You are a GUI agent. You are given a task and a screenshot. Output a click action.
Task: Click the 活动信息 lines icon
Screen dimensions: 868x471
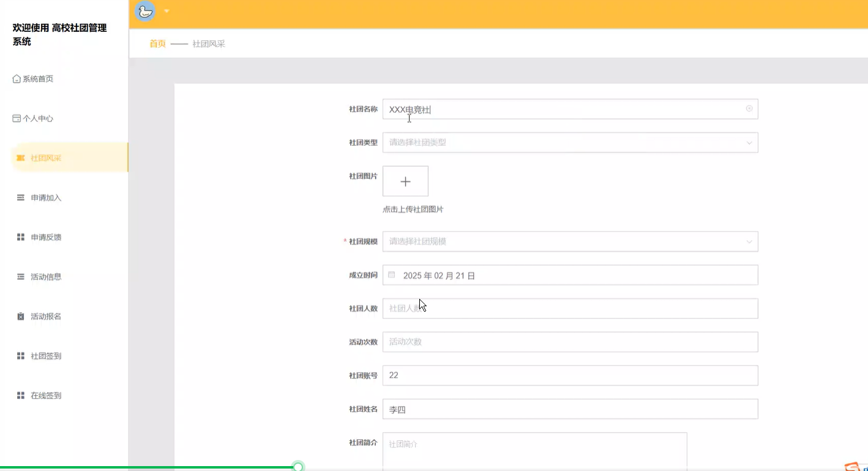pyautogui.click(x=20, y=277)
